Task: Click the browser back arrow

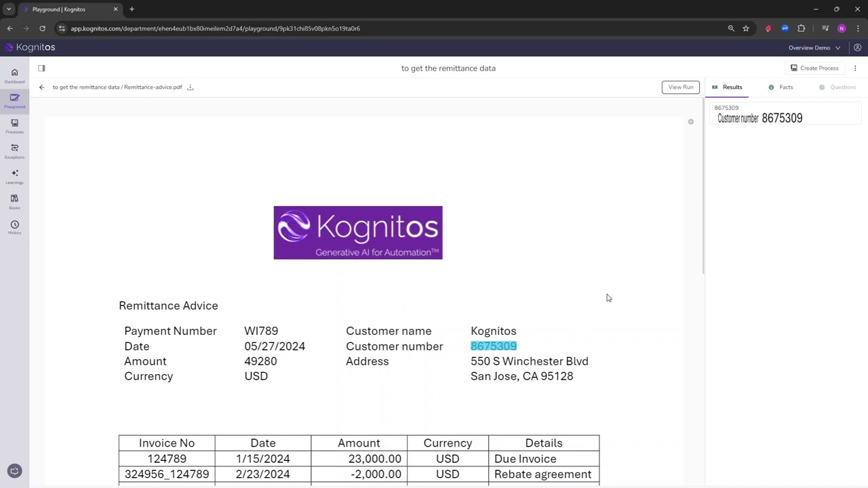Action: (x=9, y=28)
